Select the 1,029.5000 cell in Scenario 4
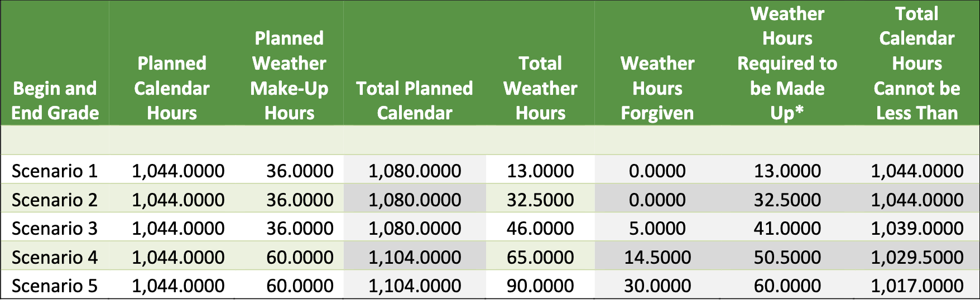 (917, 257)
